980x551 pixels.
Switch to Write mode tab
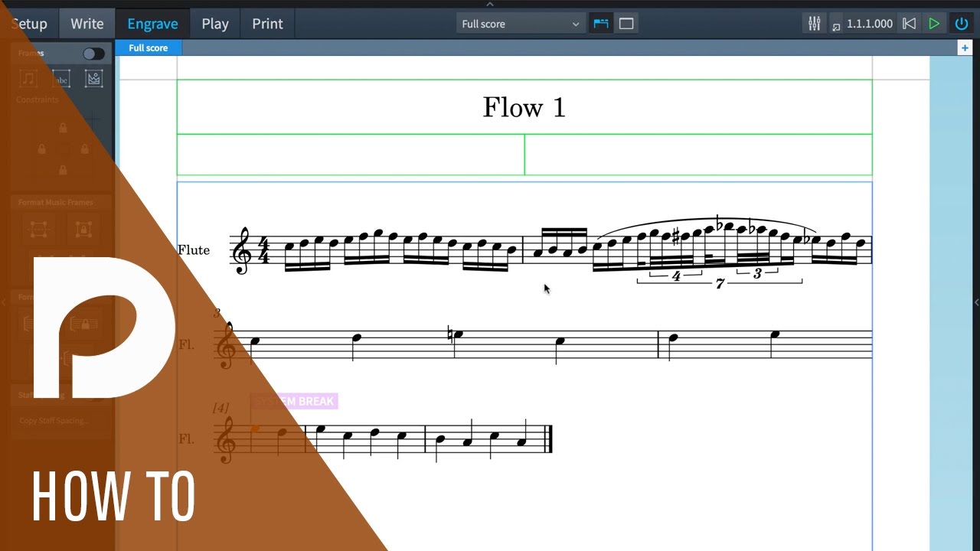(x=87, y=24)
